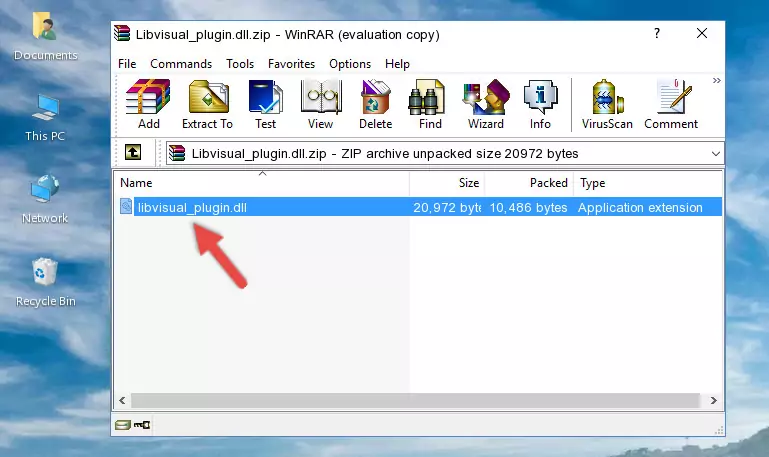This screenshot has height=457, width=769.
Task: Select the libvisual_plugin.dll file row
Action: [419, 207]
